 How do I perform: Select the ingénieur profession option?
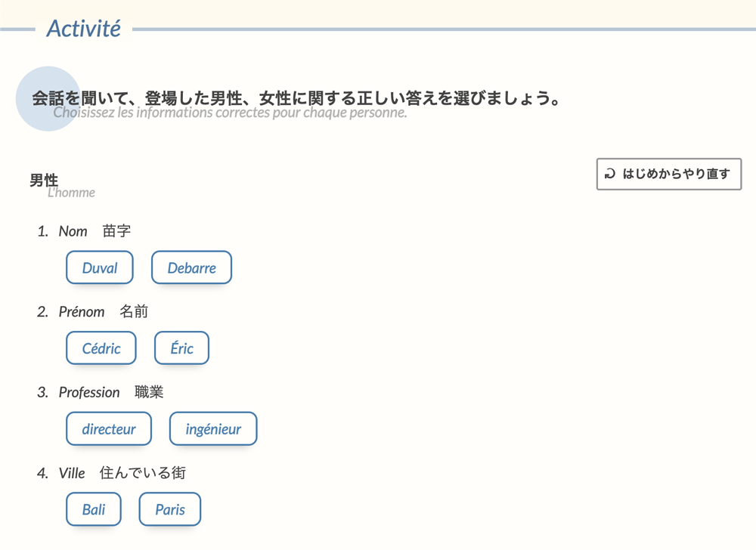click(x=213, y=429)
